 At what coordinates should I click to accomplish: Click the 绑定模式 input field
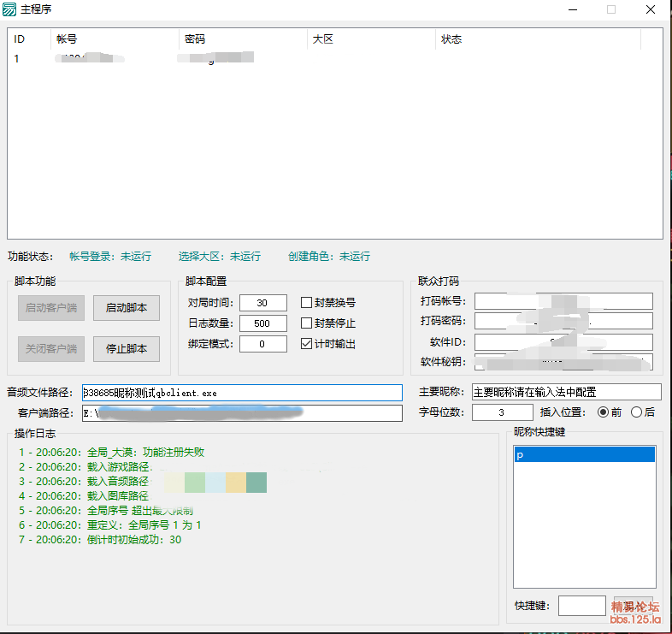pyautogui.click(x=263, y=344)
